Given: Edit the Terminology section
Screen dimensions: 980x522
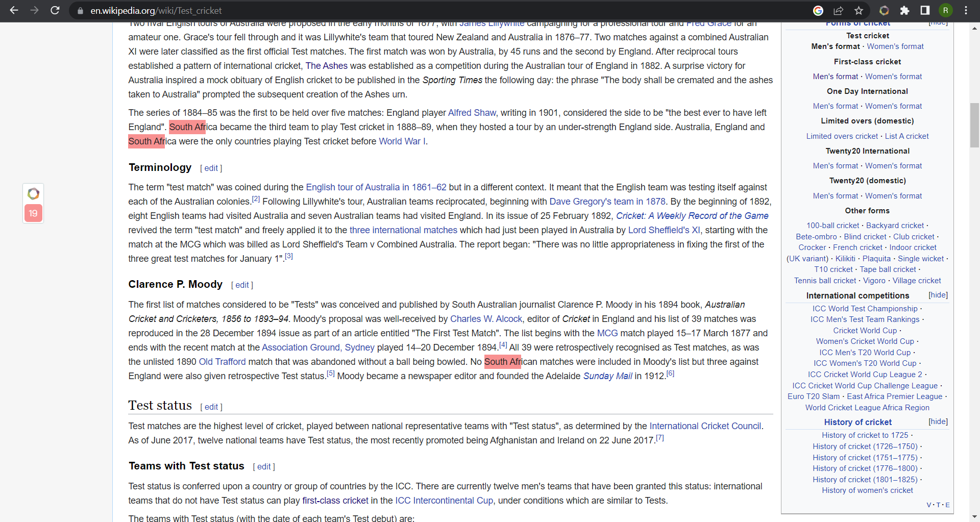Looking at the screenshot, I should pyautogui.click(x=211, y=168).
